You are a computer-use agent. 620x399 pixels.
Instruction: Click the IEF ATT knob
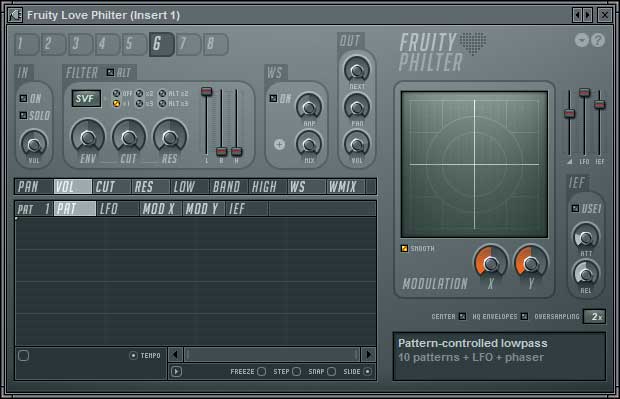586,237
